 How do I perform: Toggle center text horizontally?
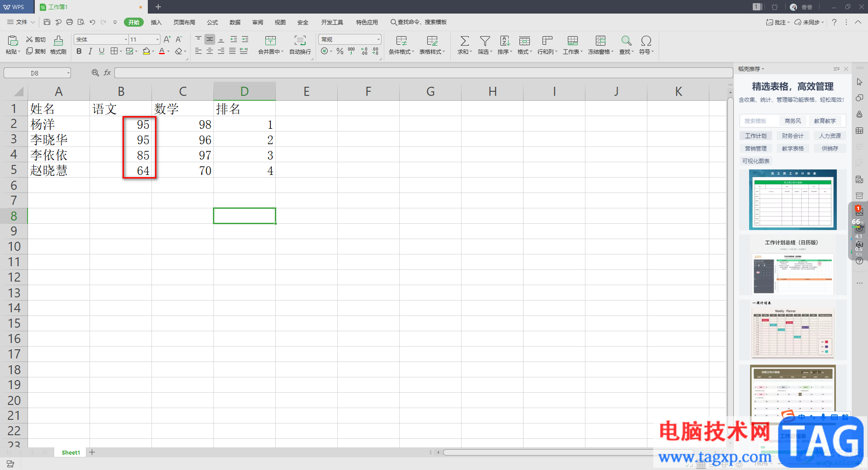(x=210, y=52)
